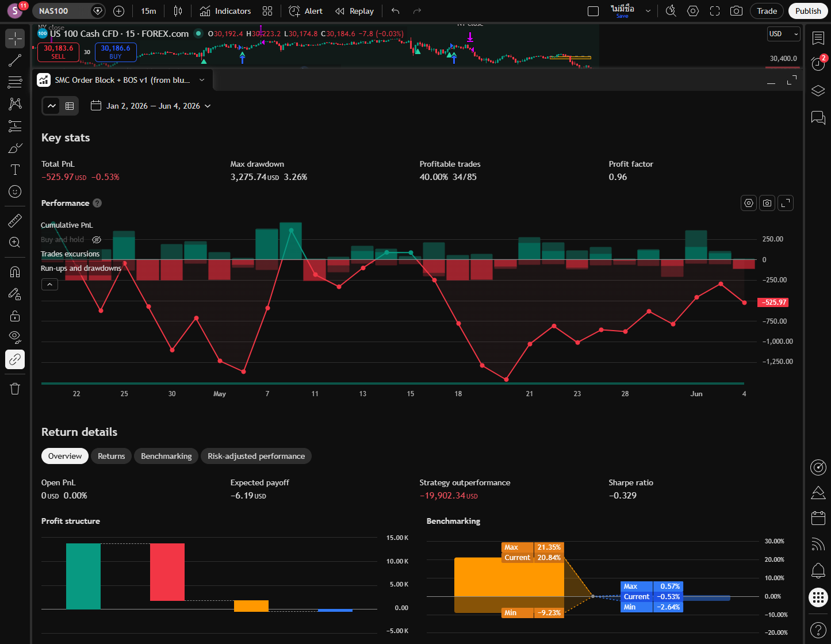Toggle Run-ups and drawdowns legend item
The image size is (831, 644).
tap(81, 269)
